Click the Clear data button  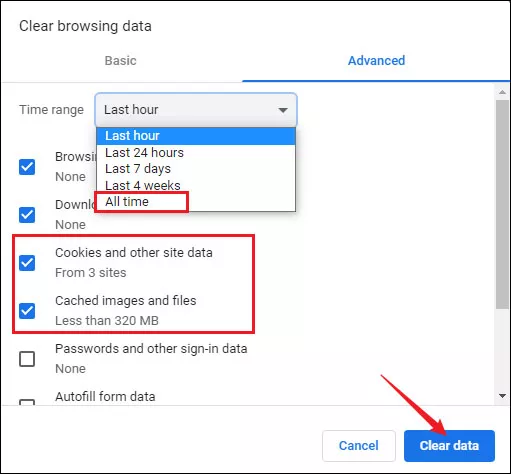coord(449,446)
